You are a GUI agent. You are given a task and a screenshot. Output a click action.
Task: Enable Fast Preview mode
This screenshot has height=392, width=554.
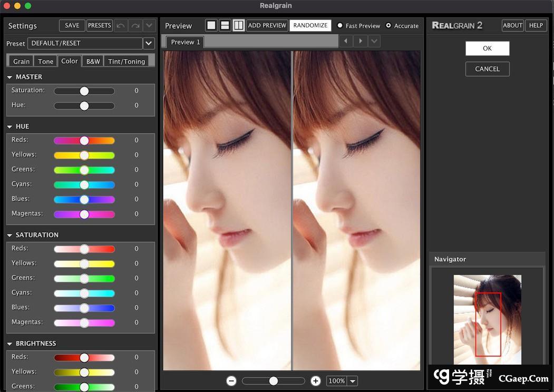(340, 25)
